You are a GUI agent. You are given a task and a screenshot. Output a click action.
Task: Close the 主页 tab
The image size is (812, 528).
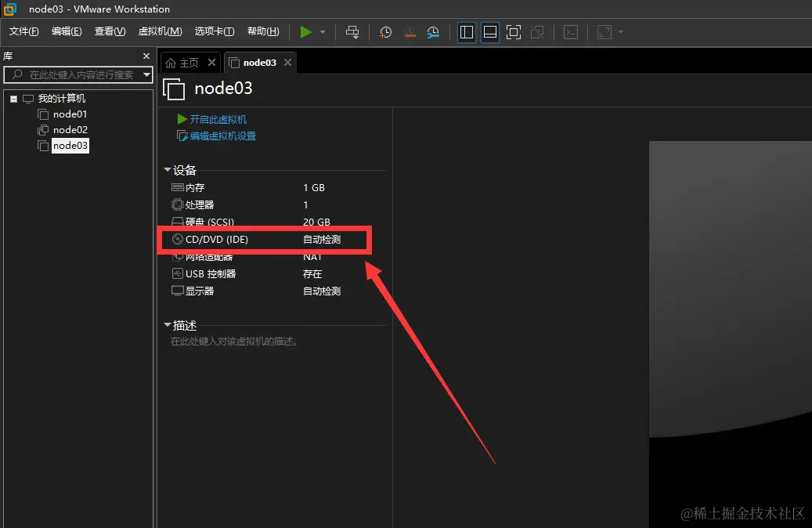pyautogui.click(x=211, y=62)
